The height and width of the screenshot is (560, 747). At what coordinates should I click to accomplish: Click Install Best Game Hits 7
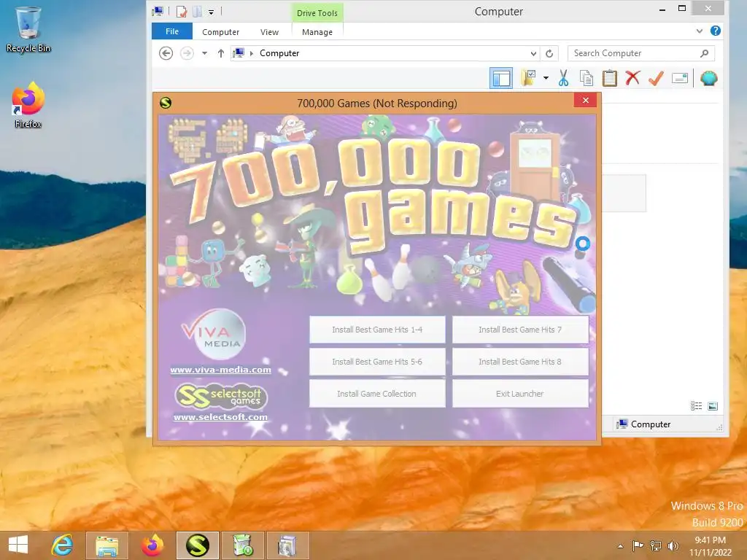click(520, 329)
